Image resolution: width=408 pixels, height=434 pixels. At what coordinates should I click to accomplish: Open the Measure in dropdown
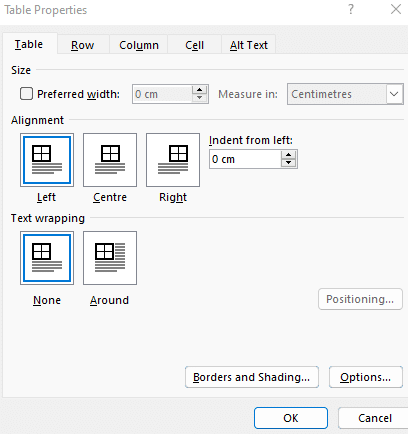click(345, 94)
